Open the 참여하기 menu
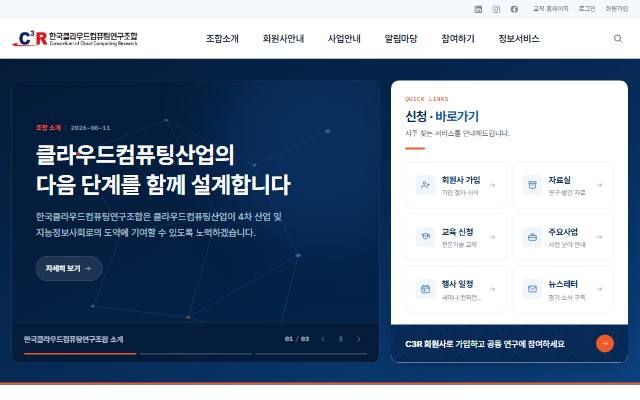This screenshot has width=640, height=400. (458, 39)
